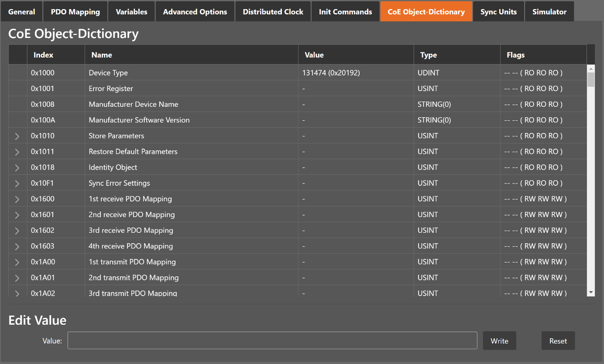604x364 pixels.
Task: Expand the Restore Default Parameters entry
Action: coord(17,152)
